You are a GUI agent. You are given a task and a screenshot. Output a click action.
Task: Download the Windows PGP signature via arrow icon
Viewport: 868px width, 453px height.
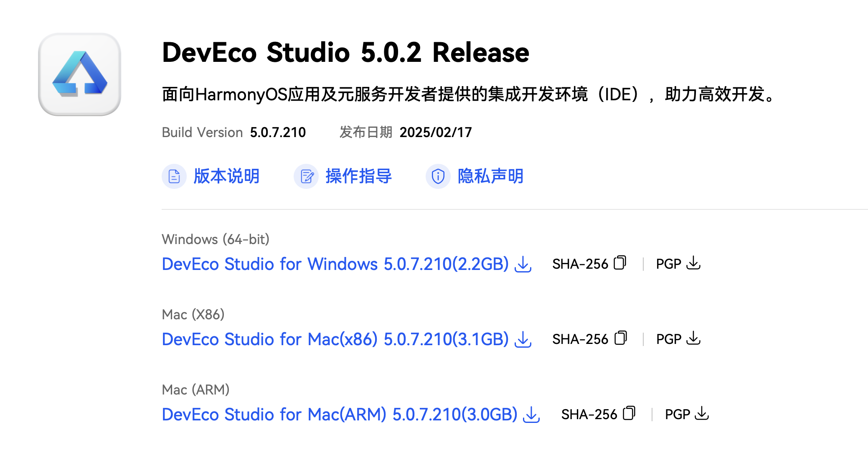click(693, 263)
